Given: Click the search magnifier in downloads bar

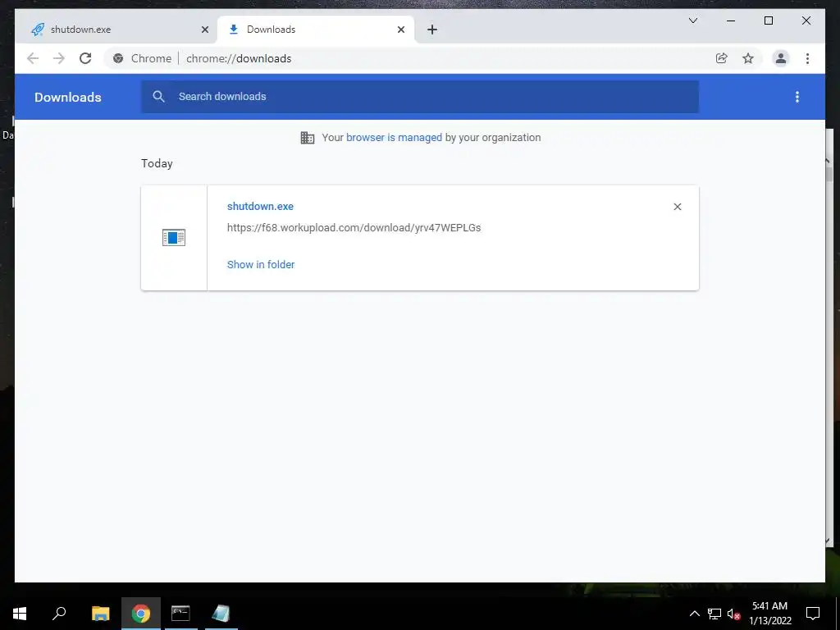Looking at the screenshot, I should coord(158,97).
